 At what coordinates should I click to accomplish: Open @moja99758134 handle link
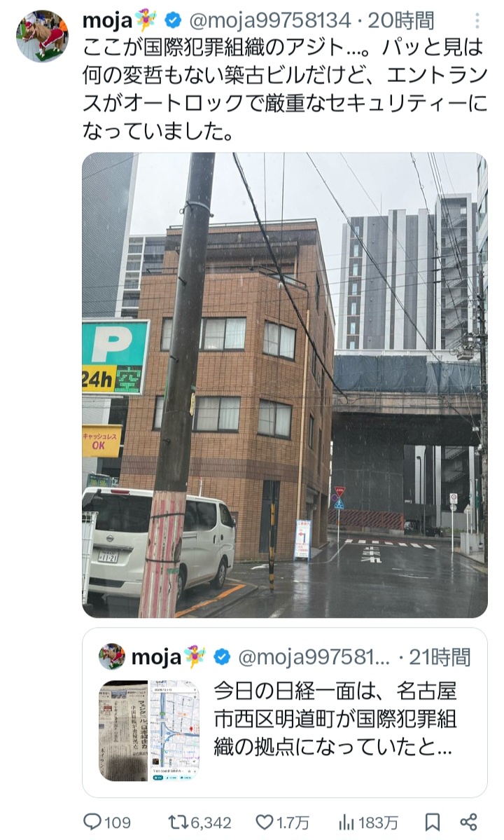tap(270, 21)
